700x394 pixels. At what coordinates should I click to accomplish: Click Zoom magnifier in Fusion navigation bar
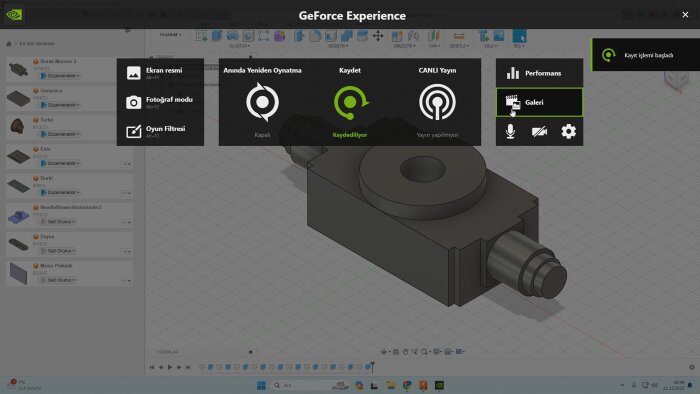425,352
